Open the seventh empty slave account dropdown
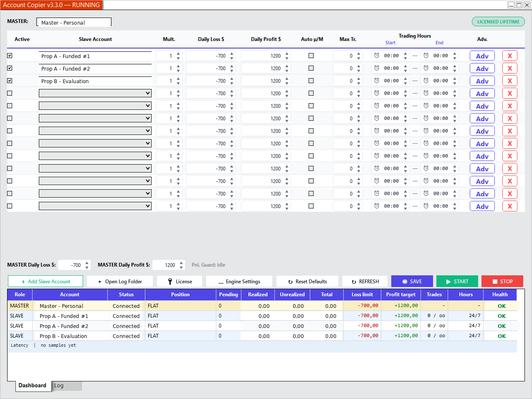 tap(95, 168)
